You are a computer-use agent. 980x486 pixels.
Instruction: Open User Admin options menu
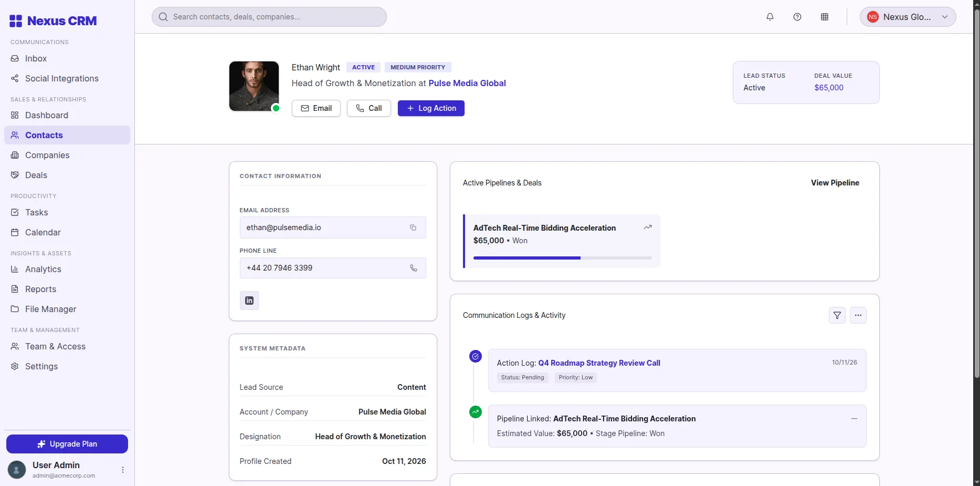click(123, 470)
